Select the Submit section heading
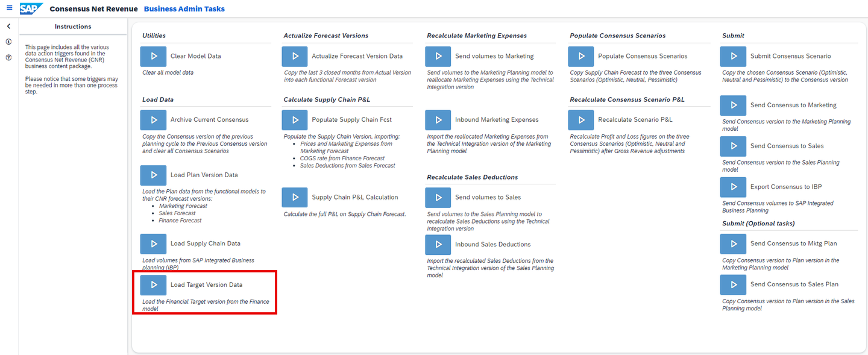Viewport: 868px width, 355px height. pos(733,36)
